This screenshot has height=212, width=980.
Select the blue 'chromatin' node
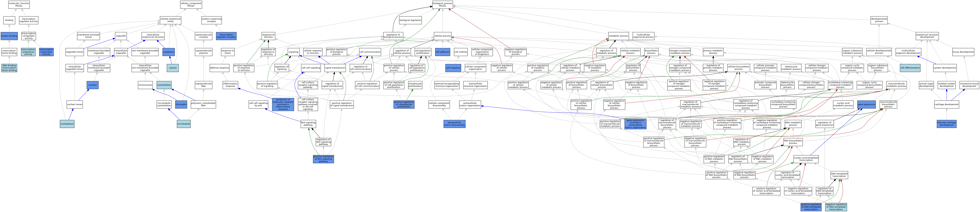pos(181,104)
